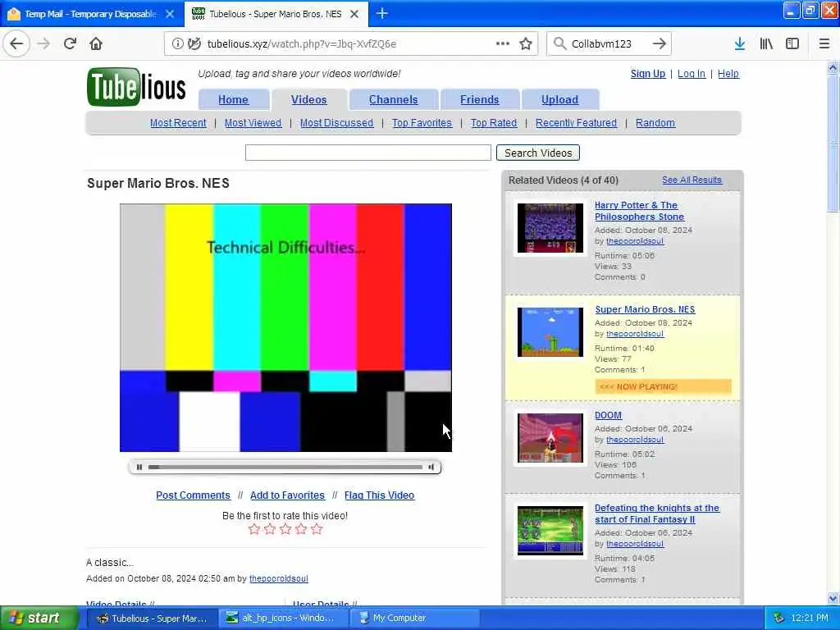Viewport: 840px width, 630px height.
Task: Close the Tubelious tab
Action: pyautogui.click(x=354, y=14)
